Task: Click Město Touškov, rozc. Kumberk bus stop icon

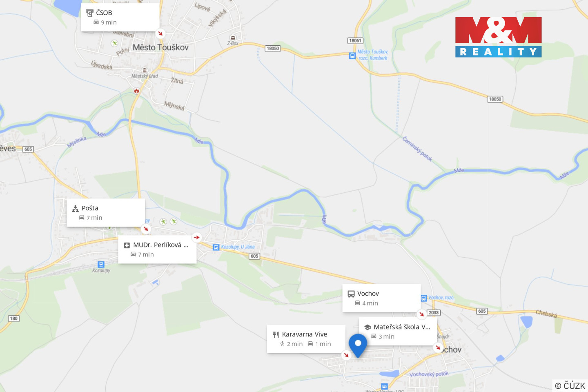Action: [352, 56]
